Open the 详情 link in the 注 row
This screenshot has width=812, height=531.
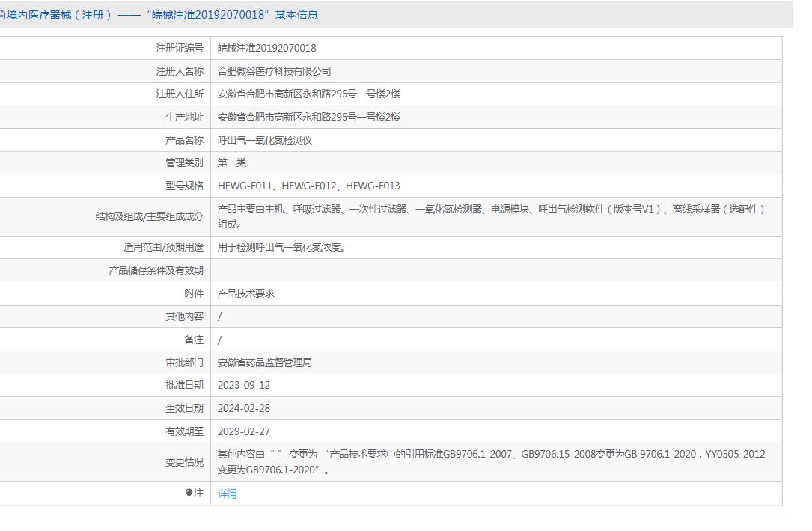click(227, 494)
